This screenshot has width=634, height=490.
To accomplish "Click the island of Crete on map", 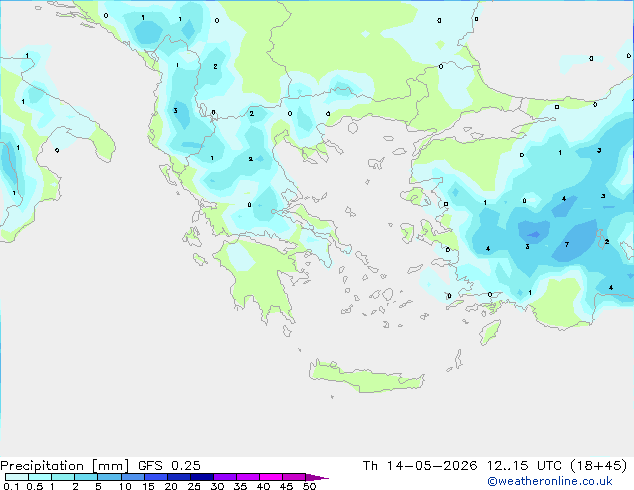I will pos(366,377).
